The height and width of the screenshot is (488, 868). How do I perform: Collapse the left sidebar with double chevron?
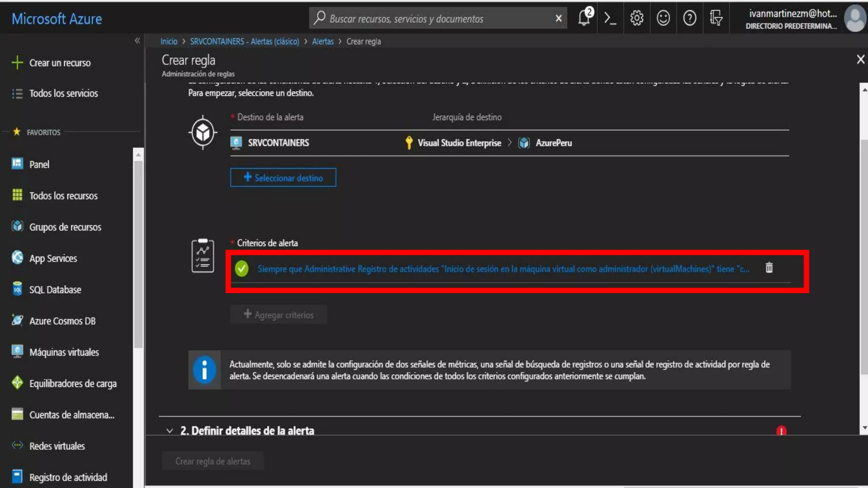point(137,41)
